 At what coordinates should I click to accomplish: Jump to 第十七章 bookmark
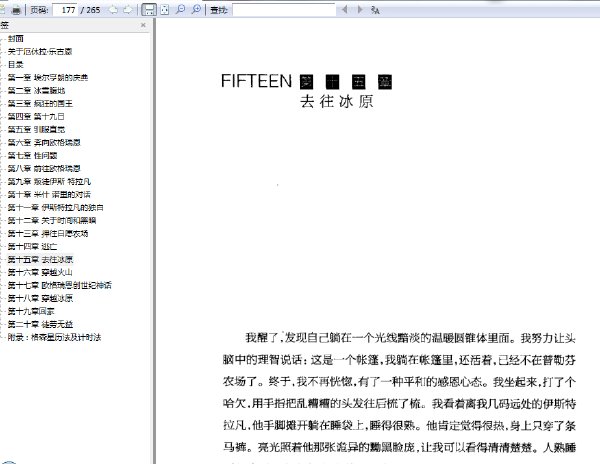60,285
